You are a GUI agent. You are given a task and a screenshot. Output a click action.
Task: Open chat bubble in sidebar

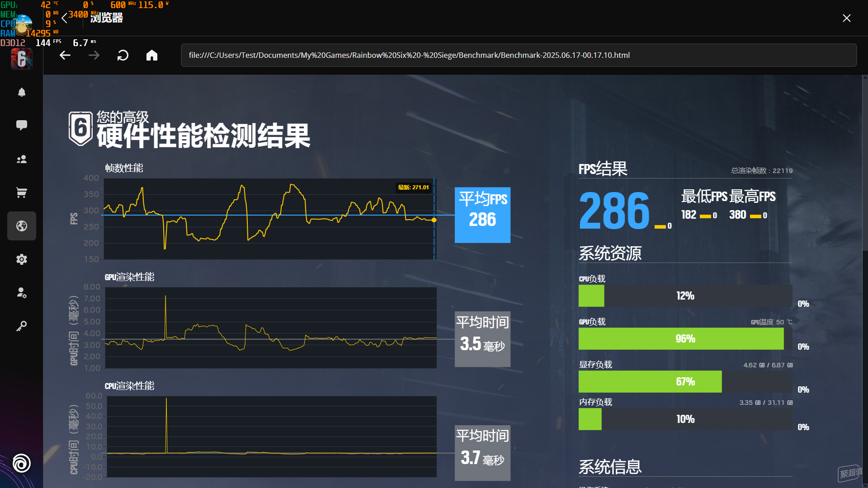pyautogui.click(x=22, y=125)
